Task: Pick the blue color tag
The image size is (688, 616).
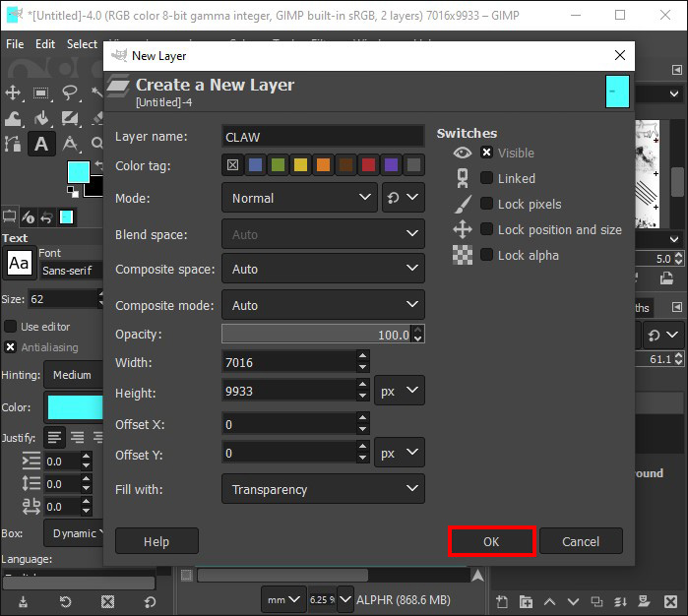Action: click(x=255, y=165)
